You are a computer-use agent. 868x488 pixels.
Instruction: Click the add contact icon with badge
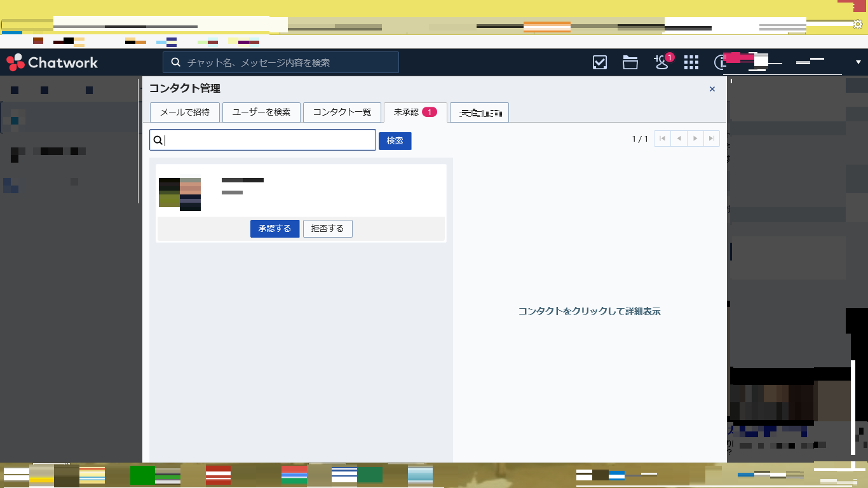[661, 62]
